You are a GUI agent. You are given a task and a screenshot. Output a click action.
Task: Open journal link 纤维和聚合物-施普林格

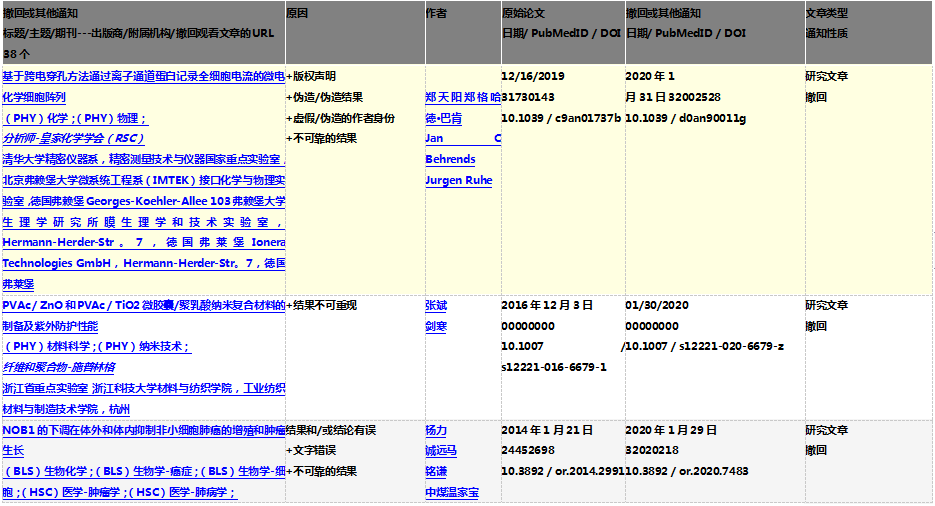click(58, 367)
